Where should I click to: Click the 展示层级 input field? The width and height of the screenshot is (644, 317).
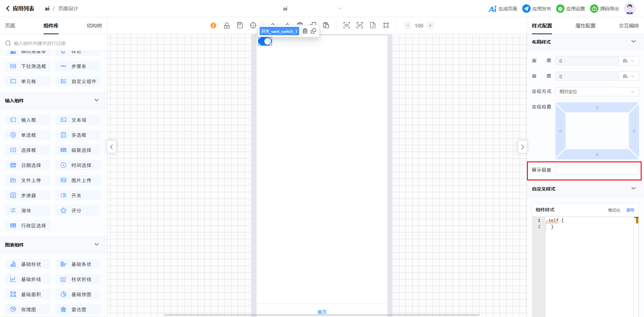597,170
